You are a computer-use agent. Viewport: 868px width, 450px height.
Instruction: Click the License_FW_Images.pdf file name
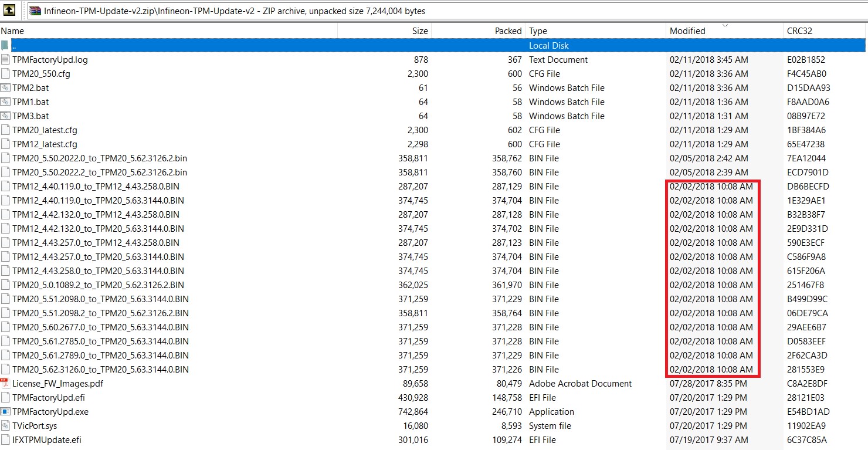point(59,384)
